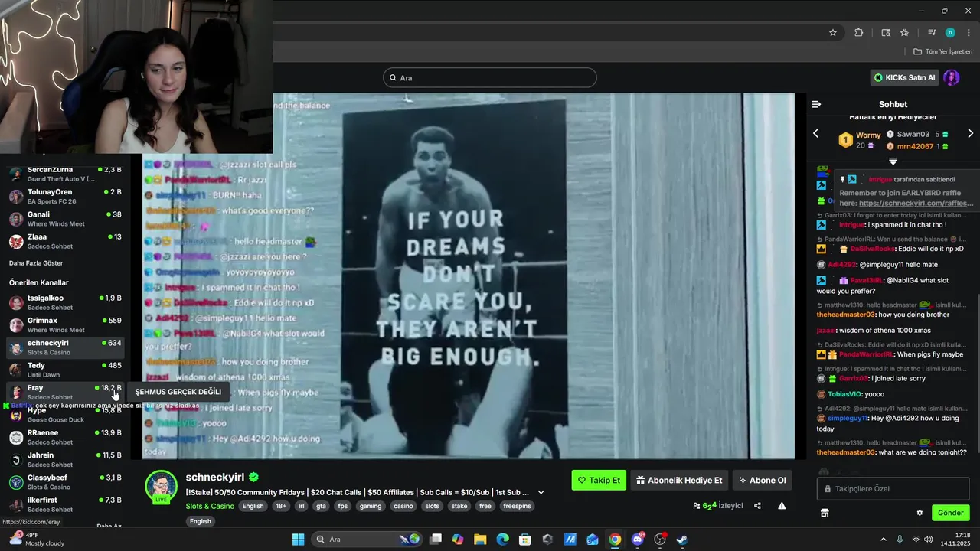The width and height of the screenshot is (980, 551).
Task: Open the chat shop icon below the message box
Action: (x=825, y=513)
